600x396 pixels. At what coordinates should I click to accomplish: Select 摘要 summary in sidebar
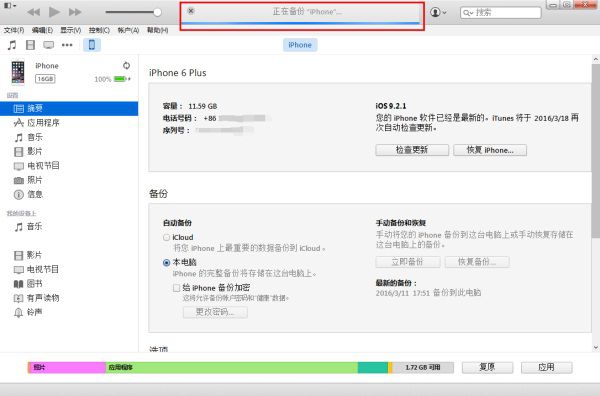click(x=69, y=109)
